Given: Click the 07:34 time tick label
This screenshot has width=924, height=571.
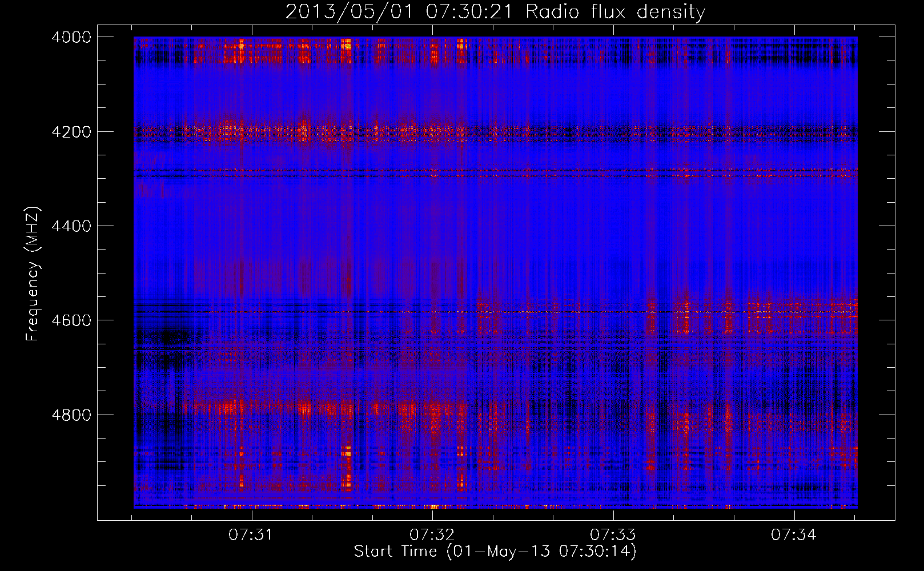Looking at the screenshot, I should tap(794, 535).
